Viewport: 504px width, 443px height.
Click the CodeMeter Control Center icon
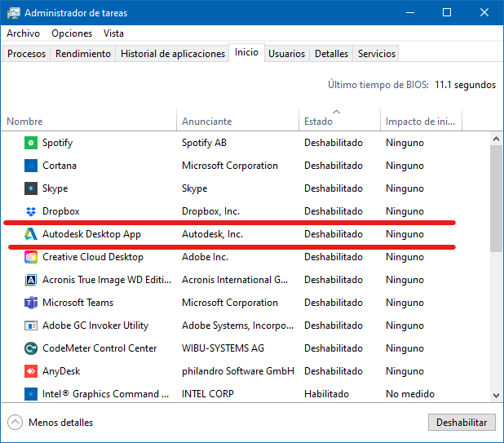(x=31, y=348)
